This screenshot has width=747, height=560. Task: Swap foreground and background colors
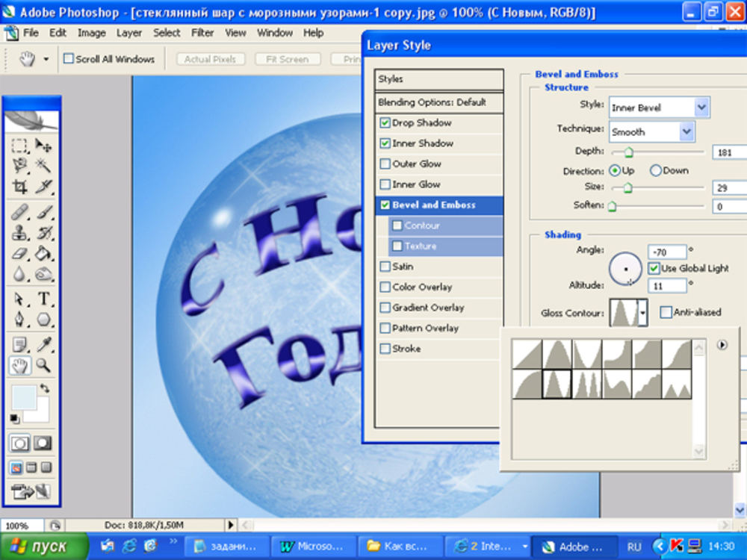point(45,388)
